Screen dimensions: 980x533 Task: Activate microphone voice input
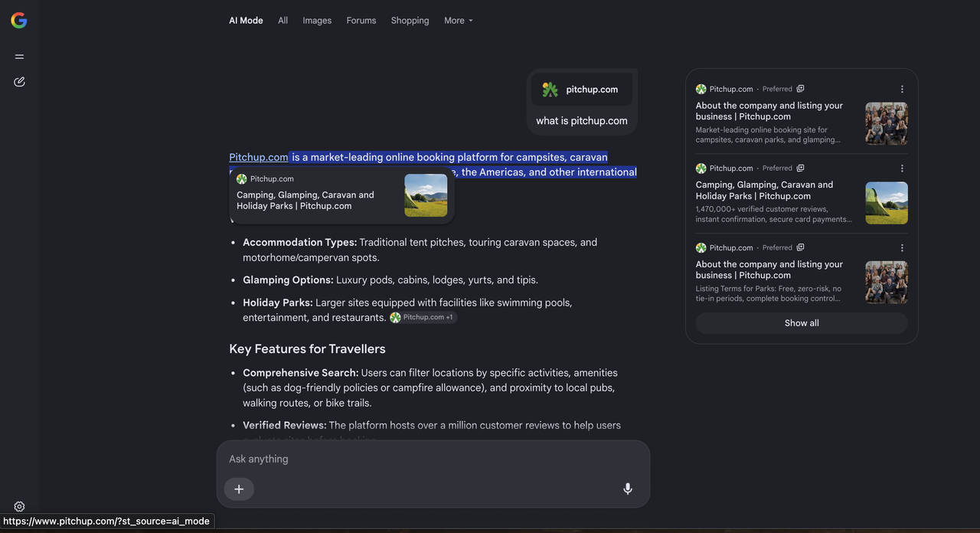(x=628, y=489)
